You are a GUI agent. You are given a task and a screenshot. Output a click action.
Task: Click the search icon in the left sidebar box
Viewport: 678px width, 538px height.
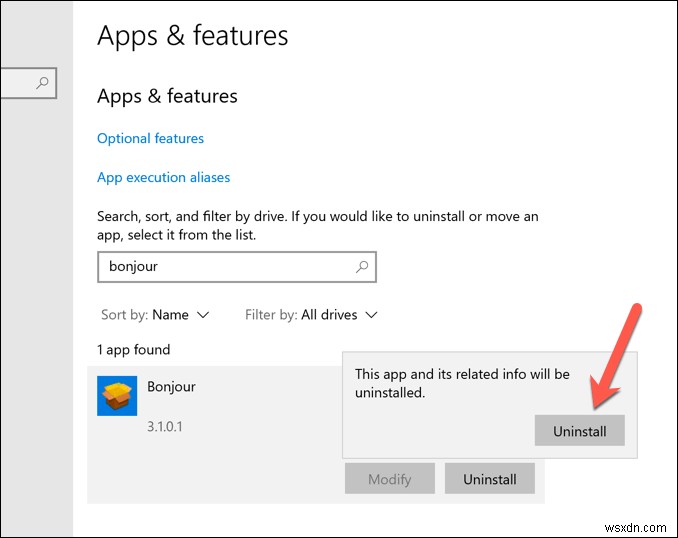click(x=42, y=83)
